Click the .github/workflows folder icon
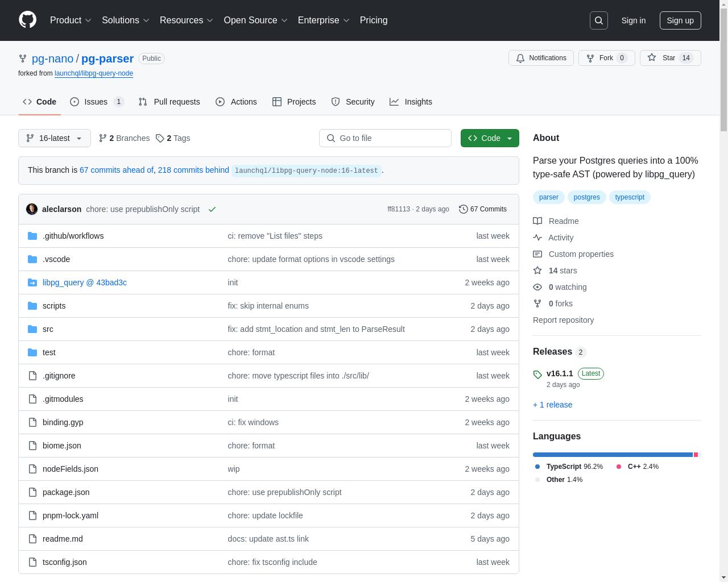Screen dimensions: 728x582 32,236
